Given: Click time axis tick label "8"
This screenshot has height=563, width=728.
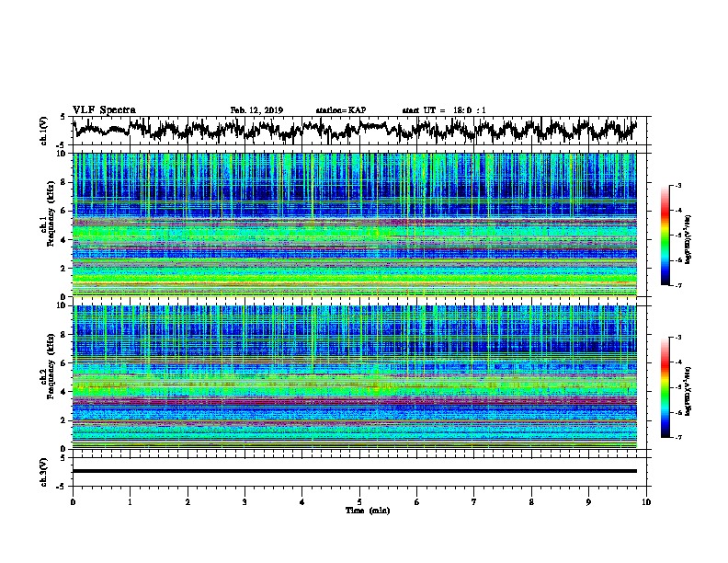Looking at the screenshot, I should (x=531, y=502).
